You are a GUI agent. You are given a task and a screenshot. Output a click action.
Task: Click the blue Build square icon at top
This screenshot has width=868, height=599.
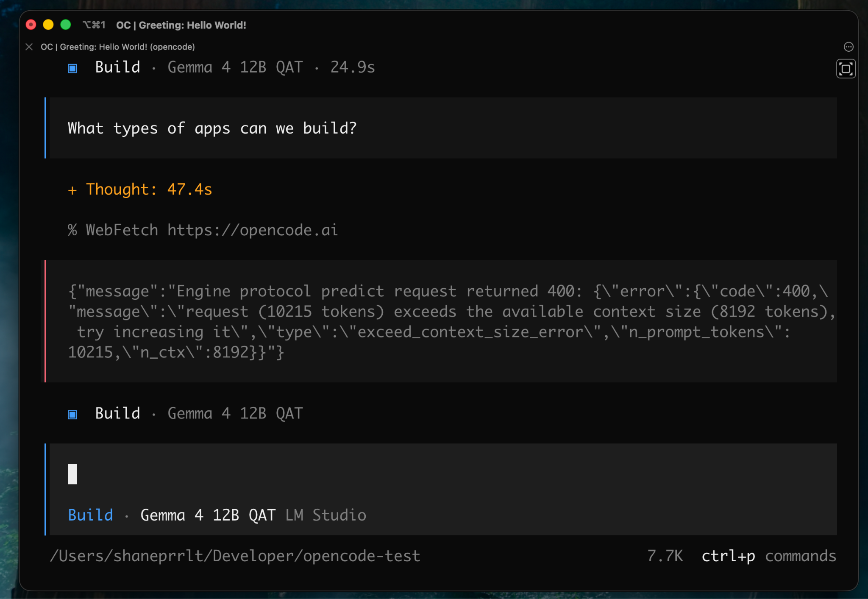72,68
